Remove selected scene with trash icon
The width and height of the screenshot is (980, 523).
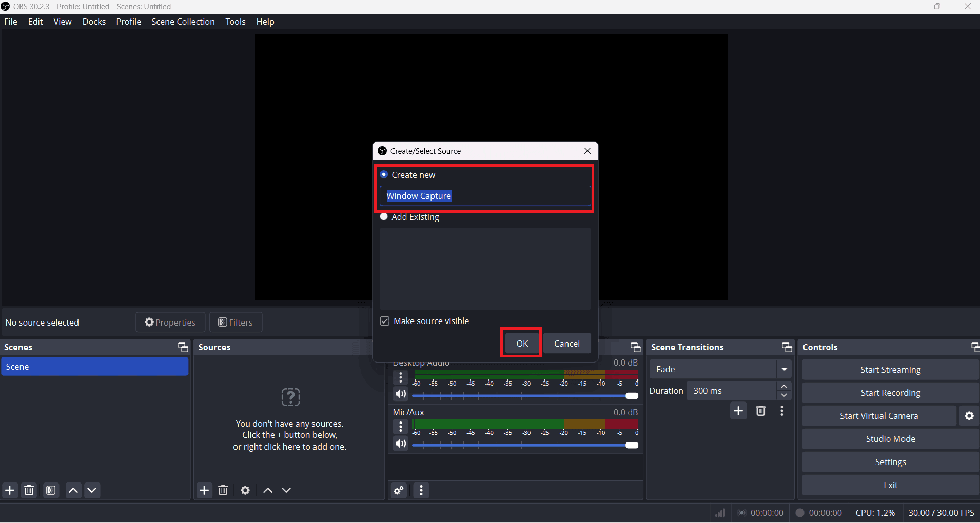pyautogui.click(x=29, y=490)
